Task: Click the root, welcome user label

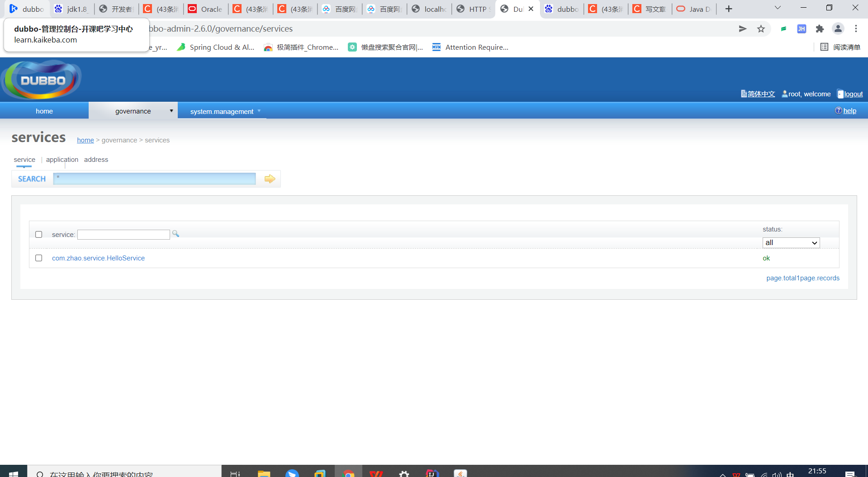Action: pyautogui.click(x=809, y=94)
